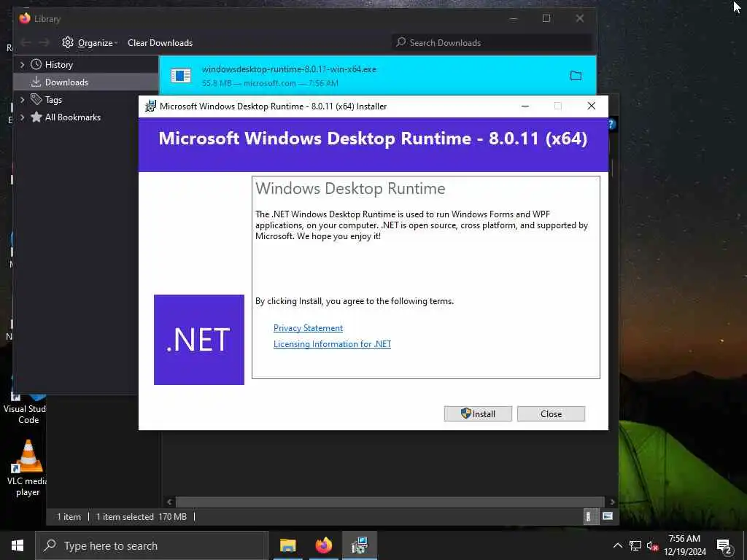Image resolution: width=747 pixels, height=560 pixels.
Task: Expand the History tree node
Action: pos(22,65)
